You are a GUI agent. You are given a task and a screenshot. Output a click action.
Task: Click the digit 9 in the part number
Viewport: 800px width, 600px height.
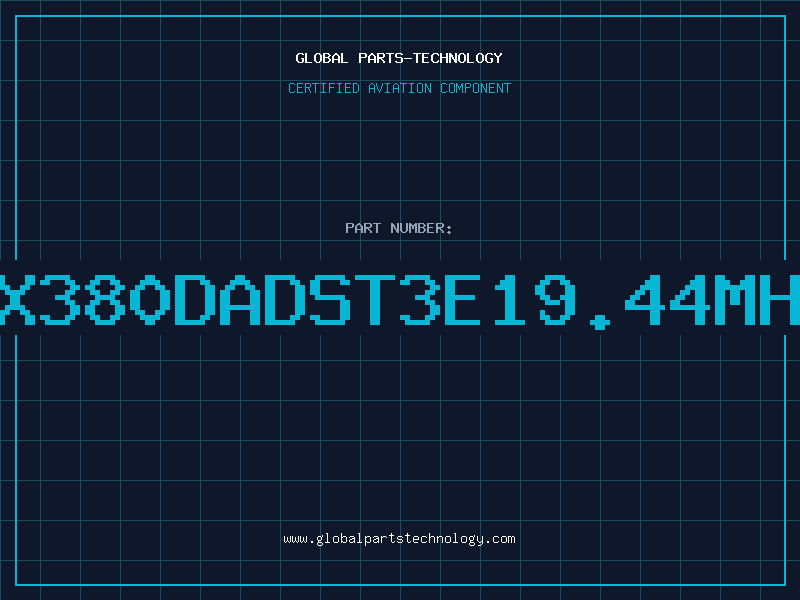(x=554, y=299)
